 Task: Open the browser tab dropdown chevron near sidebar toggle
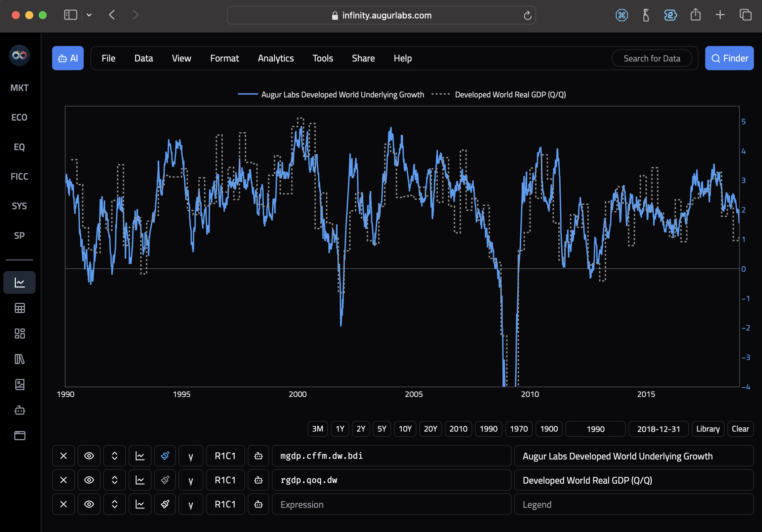[x=89, y=15]
